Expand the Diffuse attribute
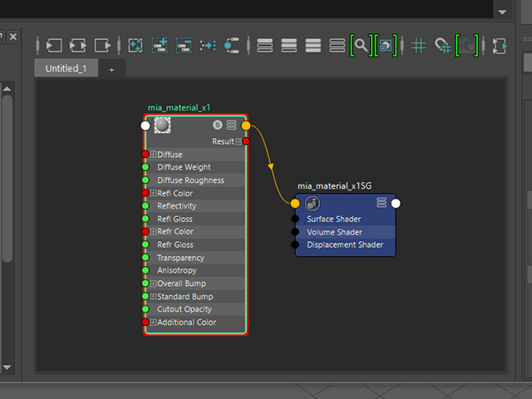 [153, 155]
